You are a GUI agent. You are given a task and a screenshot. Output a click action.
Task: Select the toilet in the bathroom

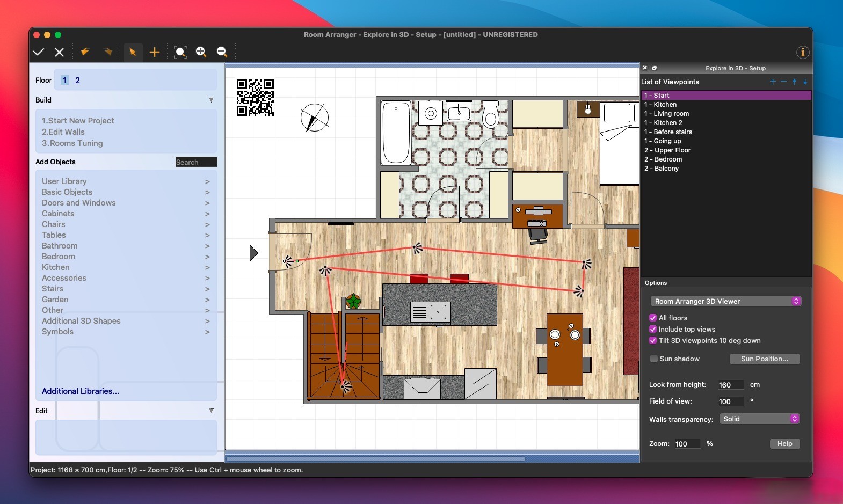pos(491,114)
